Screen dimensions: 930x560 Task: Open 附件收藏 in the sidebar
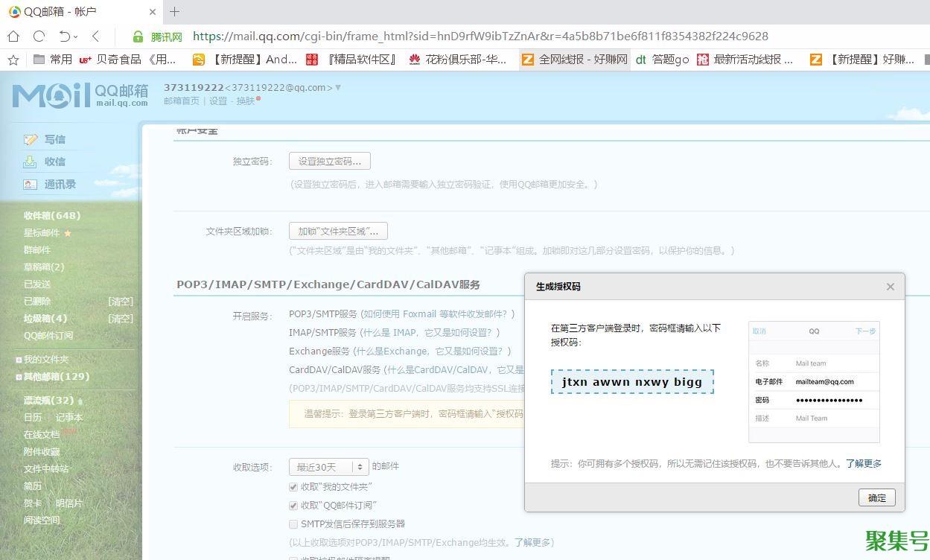pyautogui.click(x=42, y=452)
